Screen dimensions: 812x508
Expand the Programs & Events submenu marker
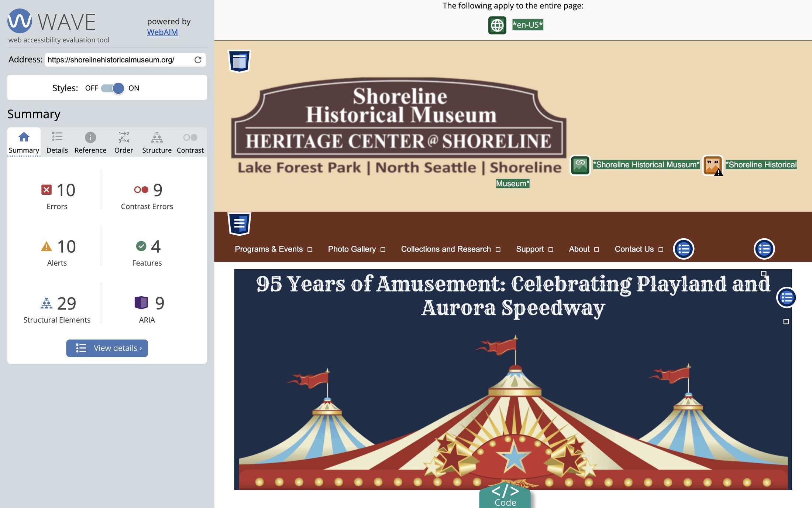point(310,249)
